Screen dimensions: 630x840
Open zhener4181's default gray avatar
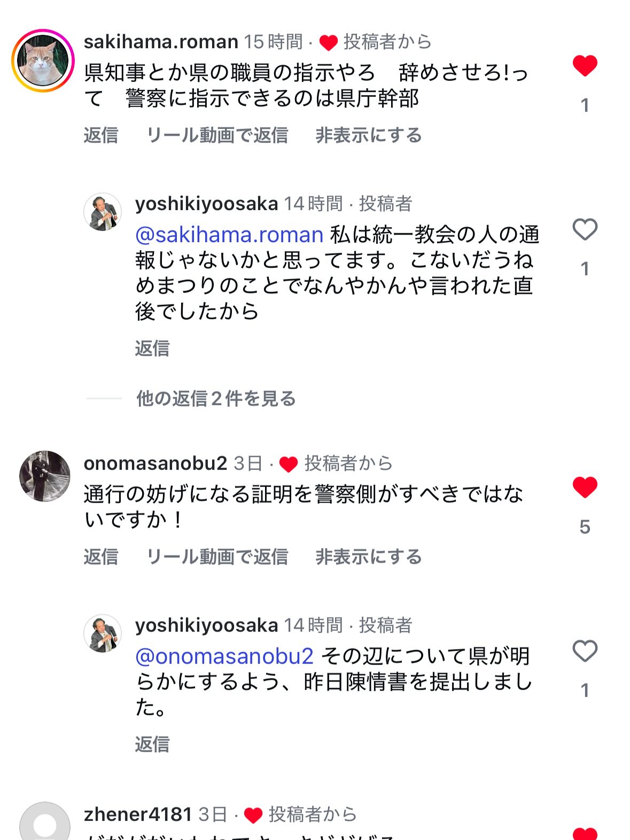coord(45,823)
